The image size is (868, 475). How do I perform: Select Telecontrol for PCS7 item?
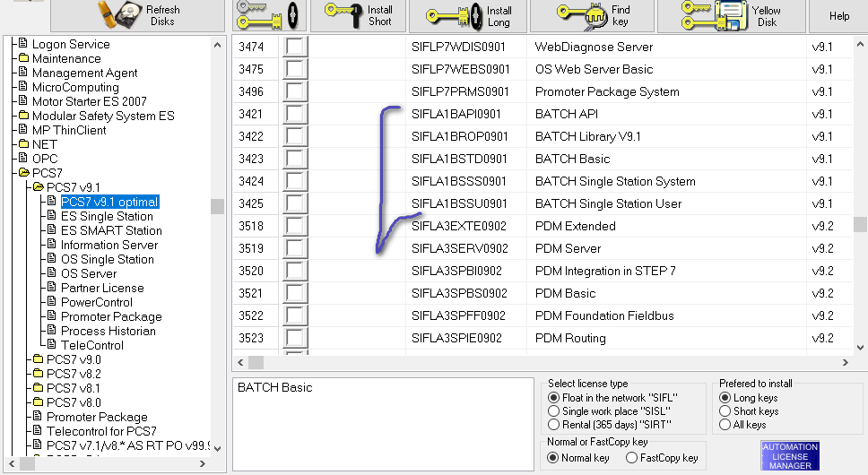101,431
